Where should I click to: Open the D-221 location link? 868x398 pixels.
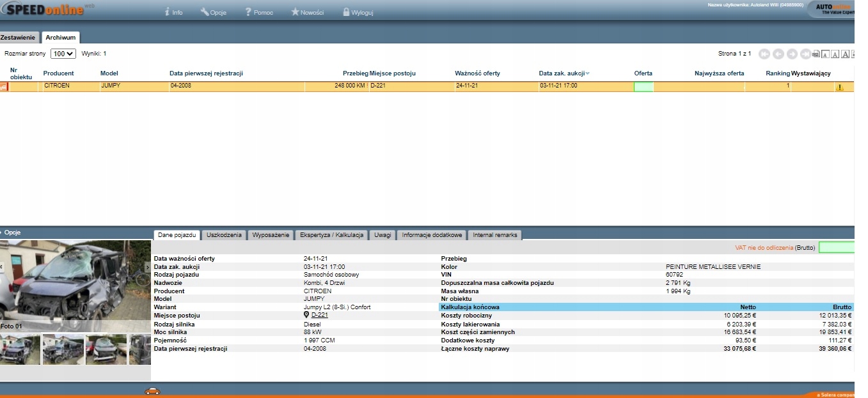pos(320,315)
